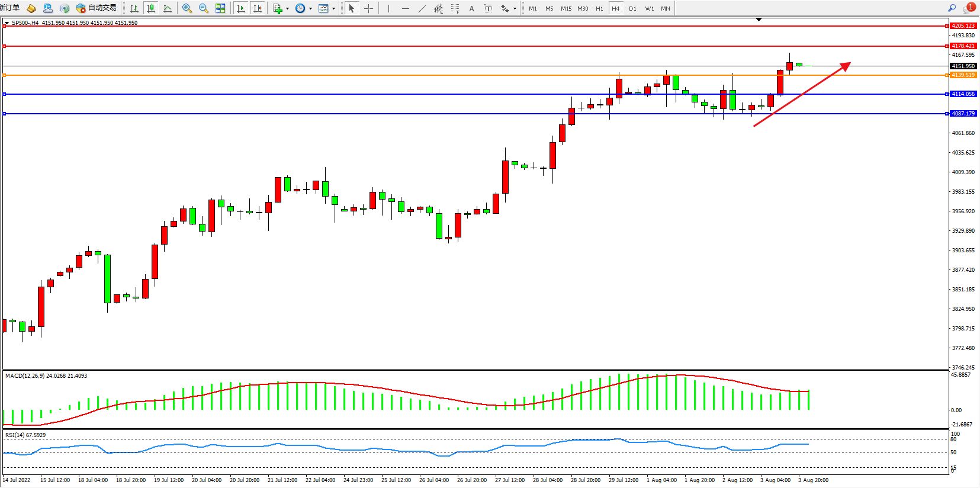The width and height of the screenshot is (980, 488).
Task: Select the crosshair cursor tool
Action: pos(368,8)
